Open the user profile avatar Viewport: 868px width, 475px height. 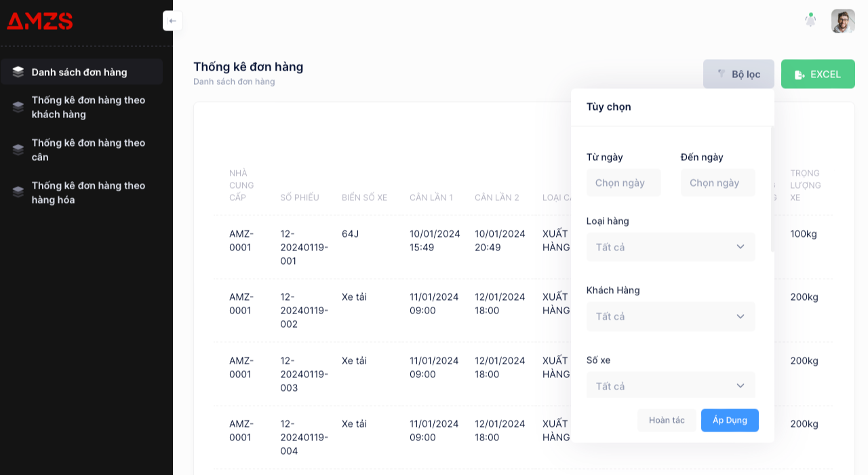tap(843, 21)
